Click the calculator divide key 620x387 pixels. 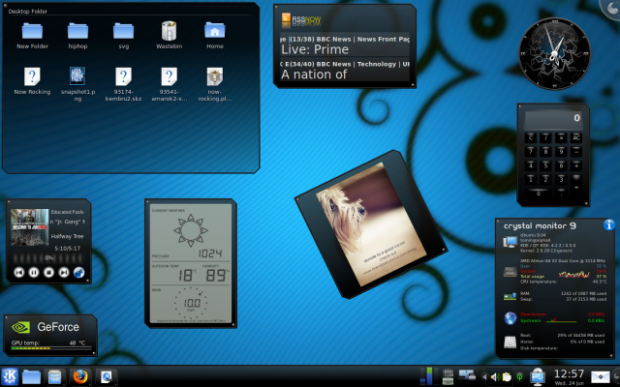tap(546, 138)
